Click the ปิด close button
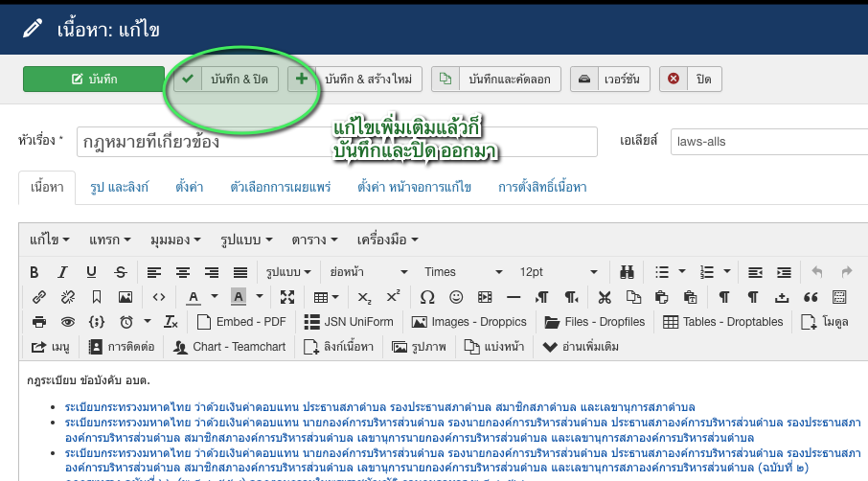 [x=691, y=79]
